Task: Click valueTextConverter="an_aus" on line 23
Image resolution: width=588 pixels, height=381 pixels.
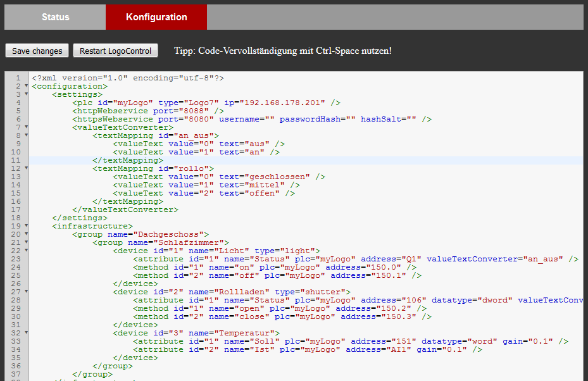Action: click(495, 259)
